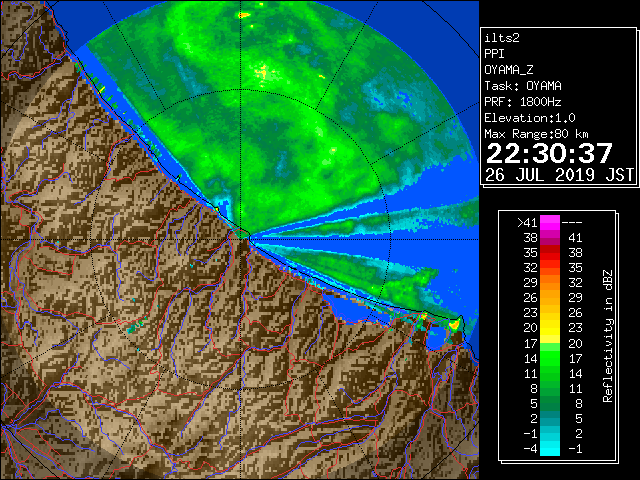The image size is (640, 480).
Task: Click the 'ilts2' label in info box
Action: coord(502,38)
